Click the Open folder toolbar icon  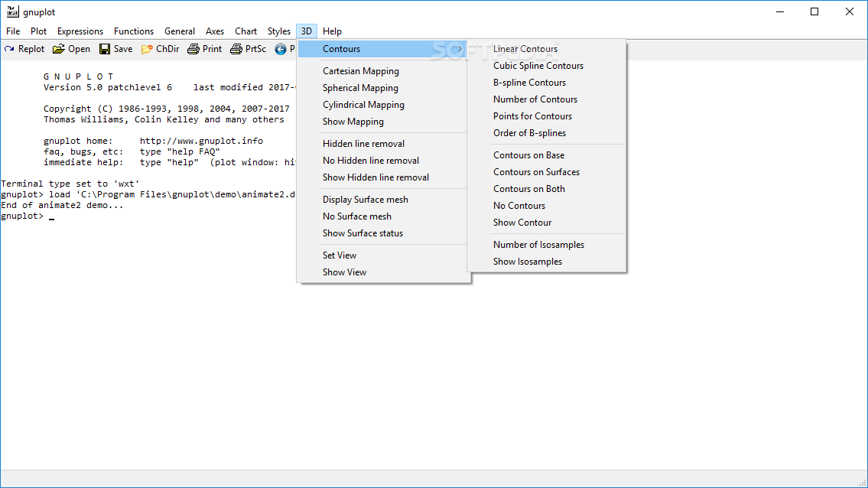(x=59, y=49)
